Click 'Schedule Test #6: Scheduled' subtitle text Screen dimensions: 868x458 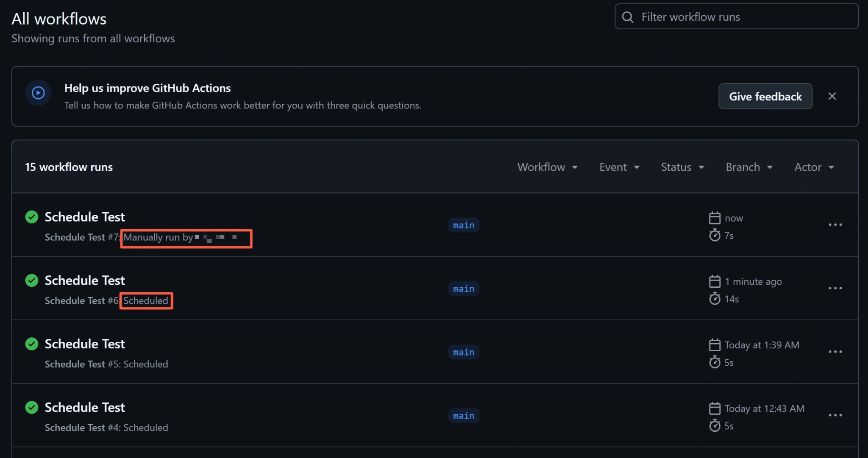[x=106, y=301]
